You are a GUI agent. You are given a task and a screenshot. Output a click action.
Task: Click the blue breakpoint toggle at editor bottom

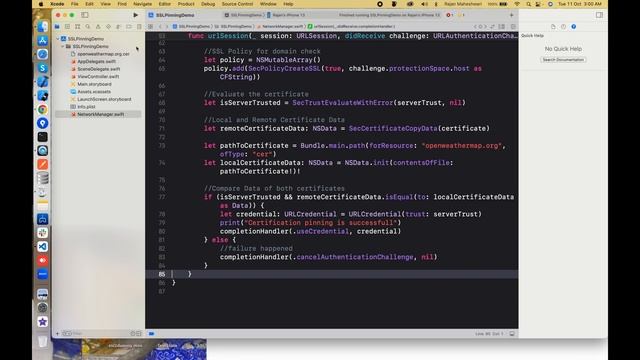[x=151, y=333]
